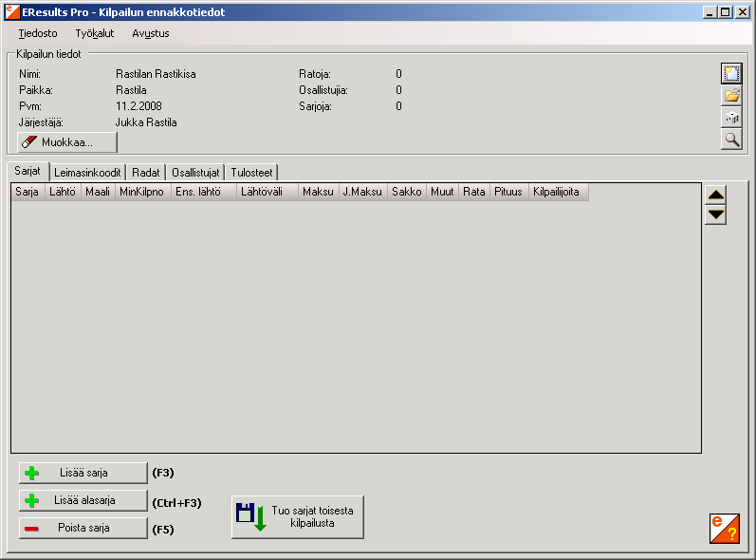This screenshot has width=756, height=560.
Task: Click the Maksu column header
Action: 319,192
